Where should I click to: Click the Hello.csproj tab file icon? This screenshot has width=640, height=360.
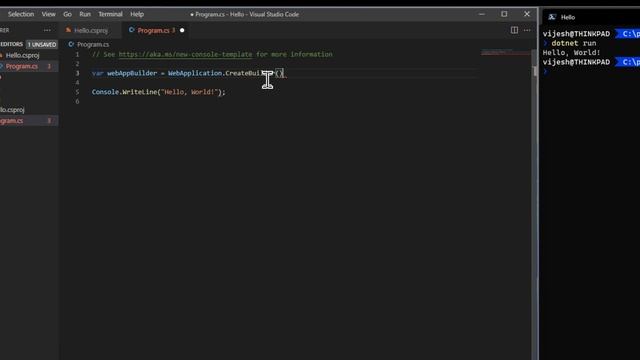(68, 30)
